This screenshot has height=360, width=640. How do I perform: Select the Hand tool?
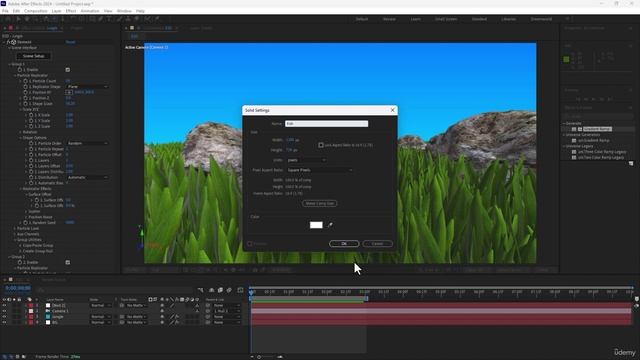pos(27,19)
